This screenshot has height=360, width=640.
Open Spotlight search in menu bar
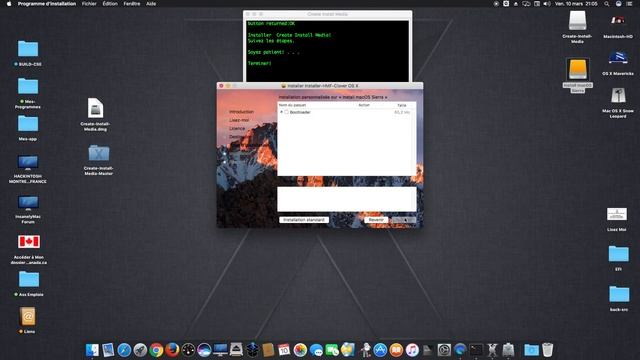pyautogui.click(x=607, y=4)
